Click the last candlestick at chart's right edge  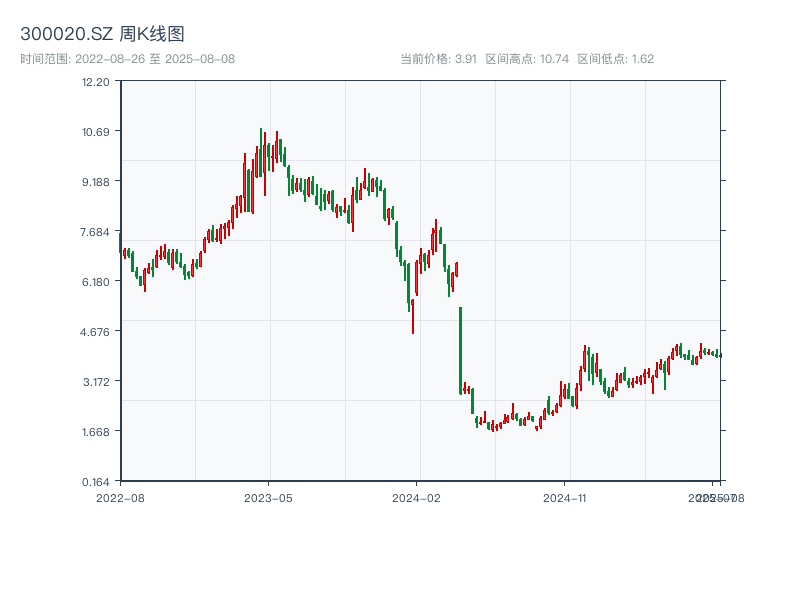tap(719, 355)
